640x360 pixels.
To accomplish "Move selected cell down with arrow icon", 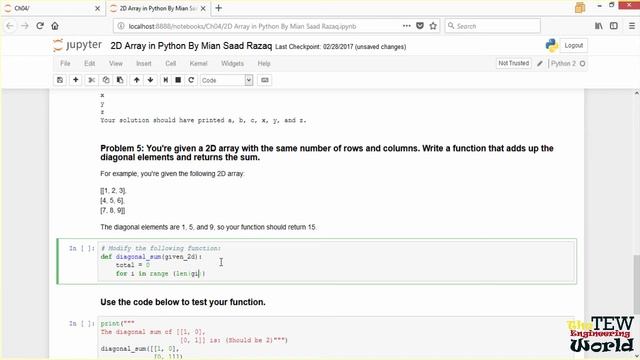I will (x=151, y=80).
